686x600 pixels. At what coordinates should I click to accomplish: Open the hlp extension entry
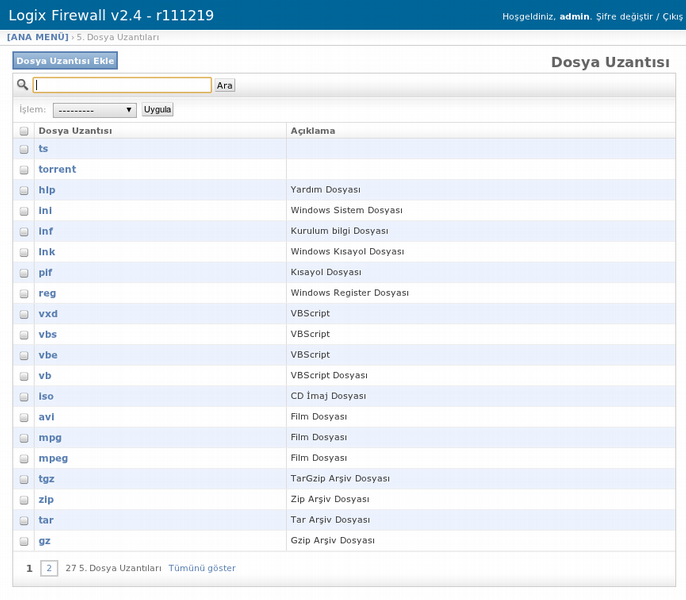47,190
